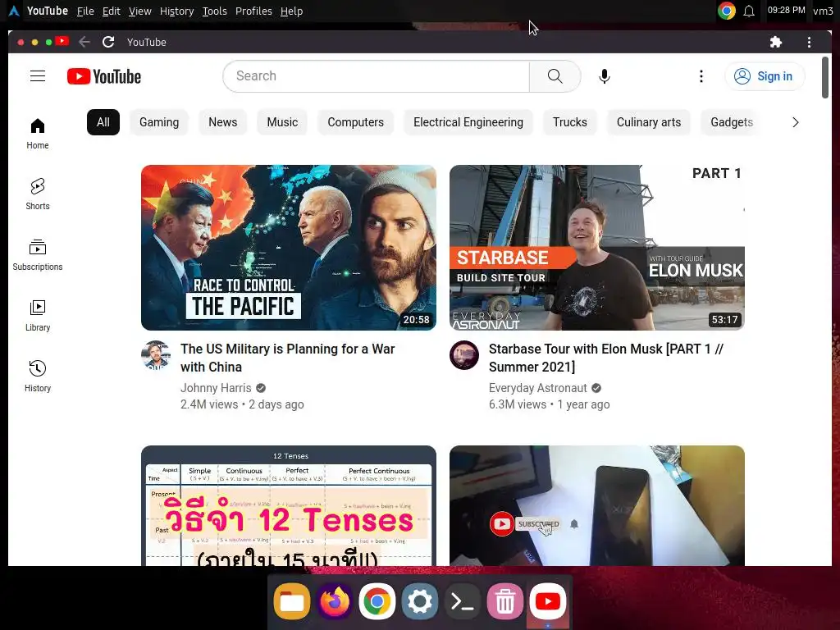Click the YouTube app in the dock
The height and width of the screenshot is (630, 840).
pyautogui.click(x=547, y=601)
